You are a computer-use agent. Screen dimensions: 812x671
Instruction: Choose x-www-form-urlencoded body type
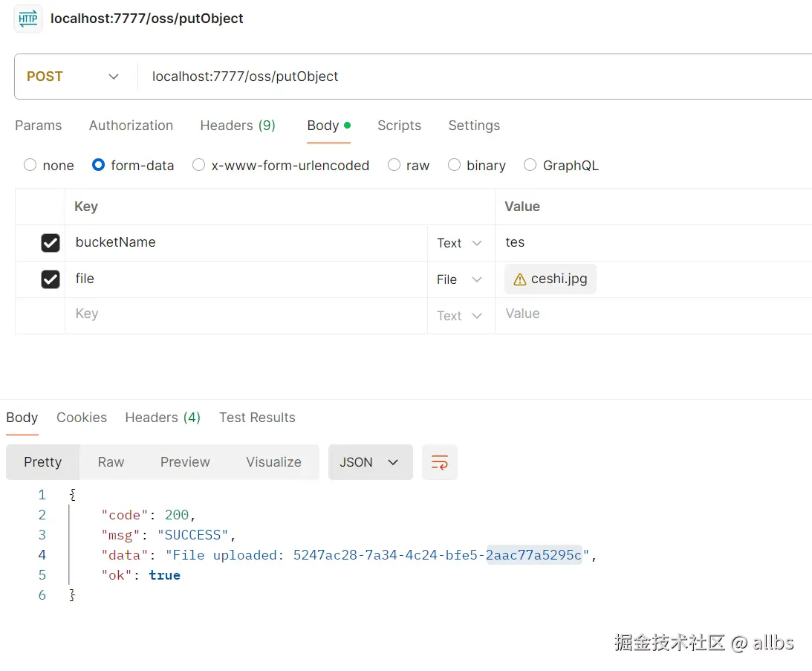click(198, 165)
